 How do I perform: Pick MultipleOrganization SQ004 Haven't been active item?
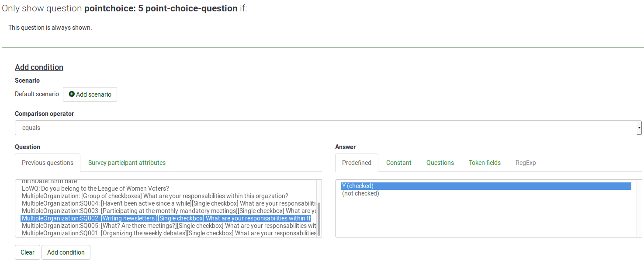[x=169, y=203]
